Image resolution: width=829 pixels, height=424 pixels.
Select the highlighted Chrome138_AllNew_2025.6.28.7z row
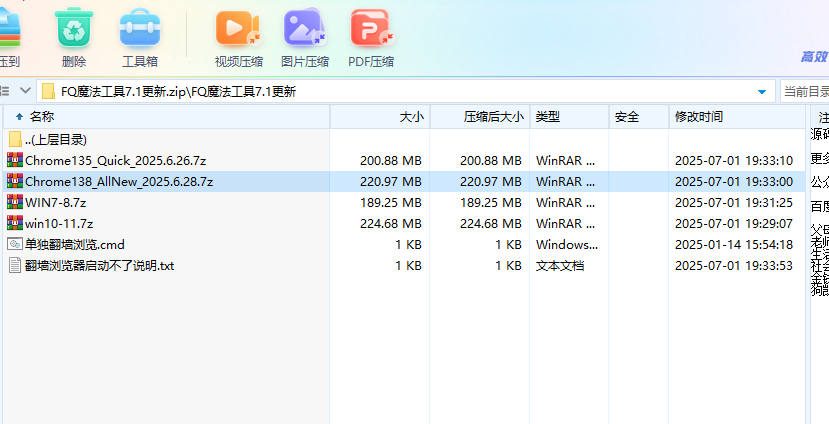point(404,181)
